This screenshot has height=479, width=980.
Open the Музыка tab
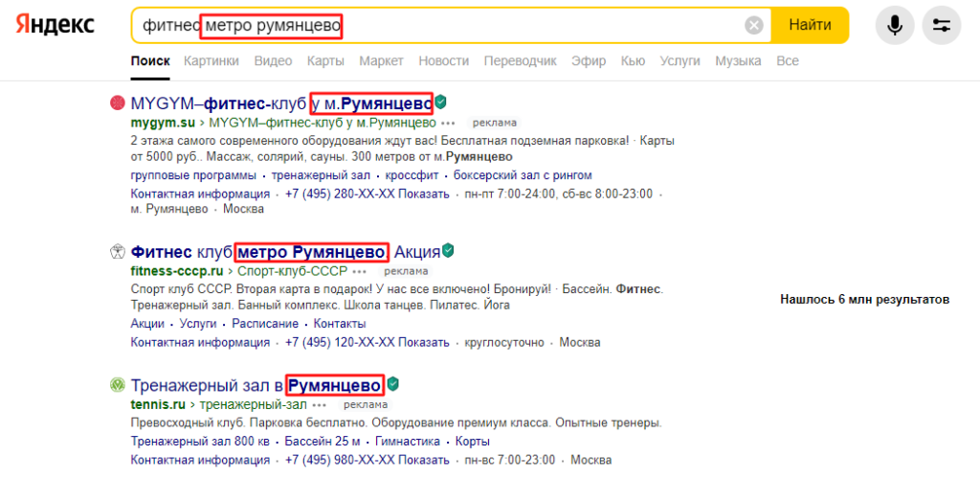coord(738,61)
